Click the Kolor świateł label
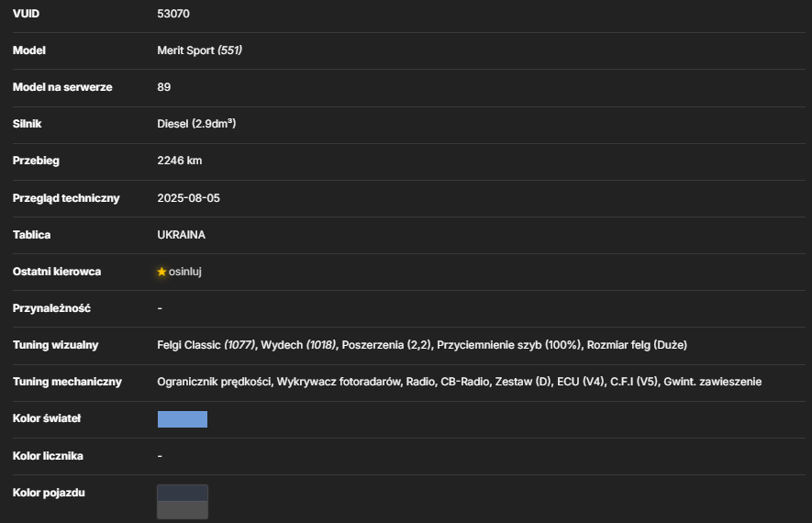Screen dimensions: 812x523 coord(47,418)
